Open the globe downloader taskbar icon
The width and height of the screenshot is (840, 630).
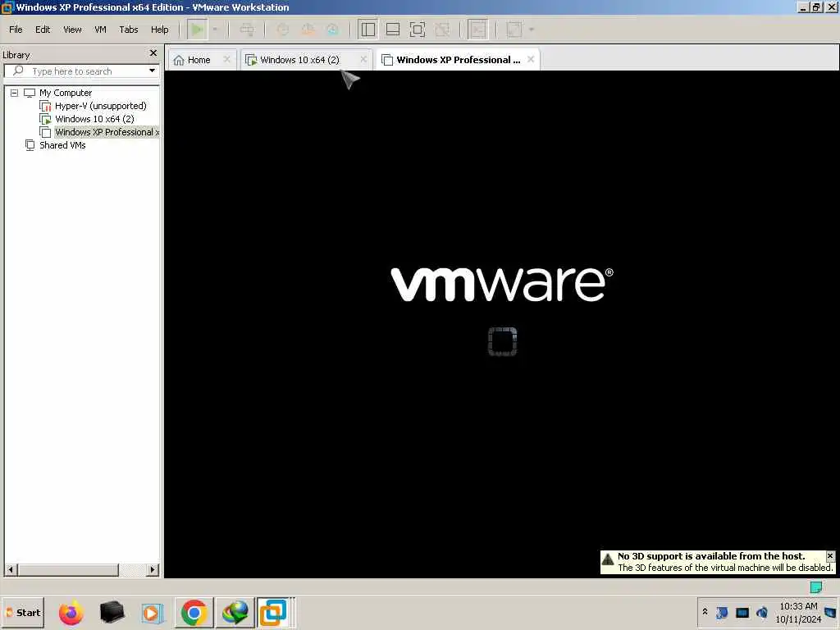235,612
